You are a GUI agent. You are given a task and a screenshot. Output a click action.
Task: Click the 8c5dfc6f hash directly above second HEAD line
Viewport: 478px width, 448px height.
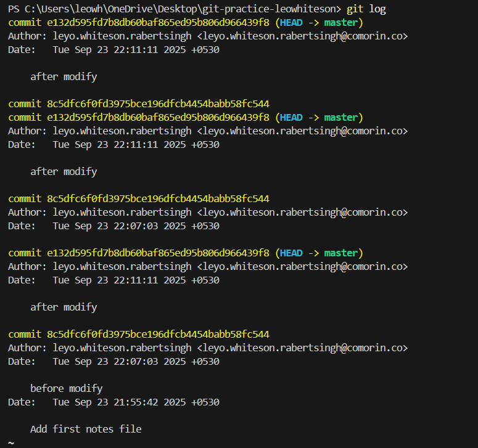[x=158, y=104]
